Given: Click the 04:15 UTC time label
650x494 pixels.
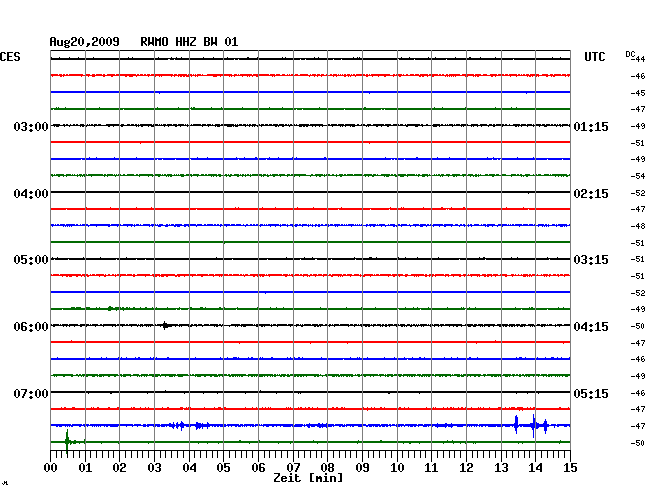Looking at the screenshot, I should [x=591, y=327].
